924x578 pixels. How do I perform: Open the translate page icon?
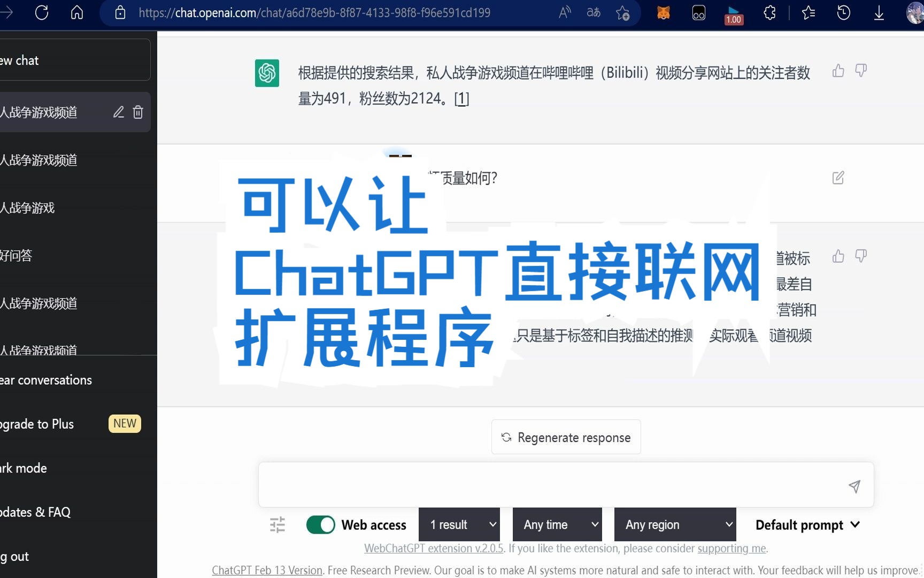(x=594, y=12)
